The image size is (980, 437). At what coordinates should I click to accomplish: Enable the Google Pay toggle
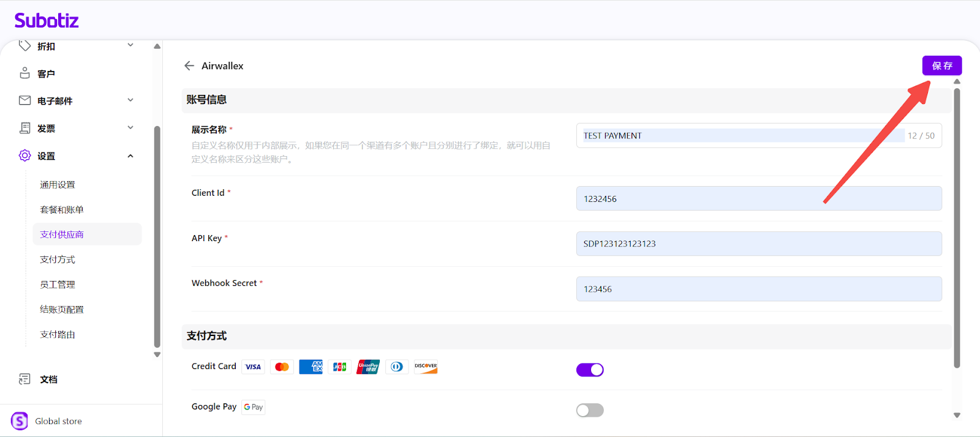(x=590, y=410)
